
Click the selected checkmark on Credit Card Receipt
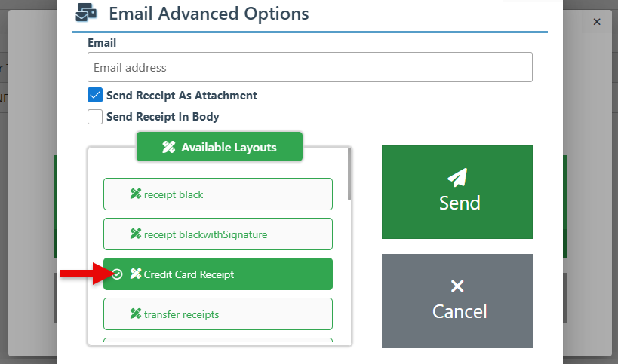[117, 274]
